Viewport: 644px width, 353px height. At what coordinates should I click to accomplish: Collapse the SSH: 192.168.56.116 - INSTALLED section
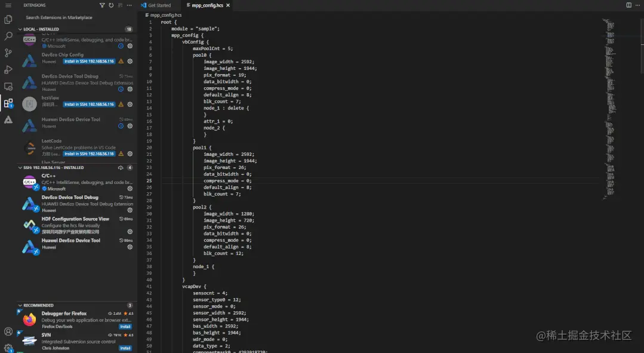click(x=20, y=168)
